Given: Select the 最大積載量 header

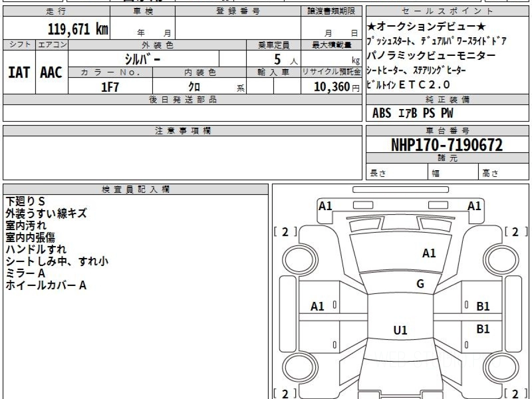Looking at the screenshot, I should coord(332,45).
